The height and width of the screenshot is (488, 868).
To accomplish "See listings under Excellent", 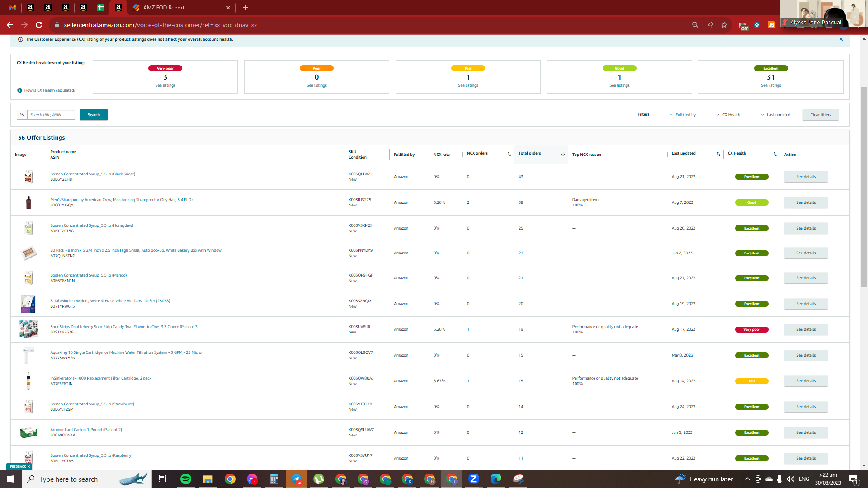I will coord(771,85).
